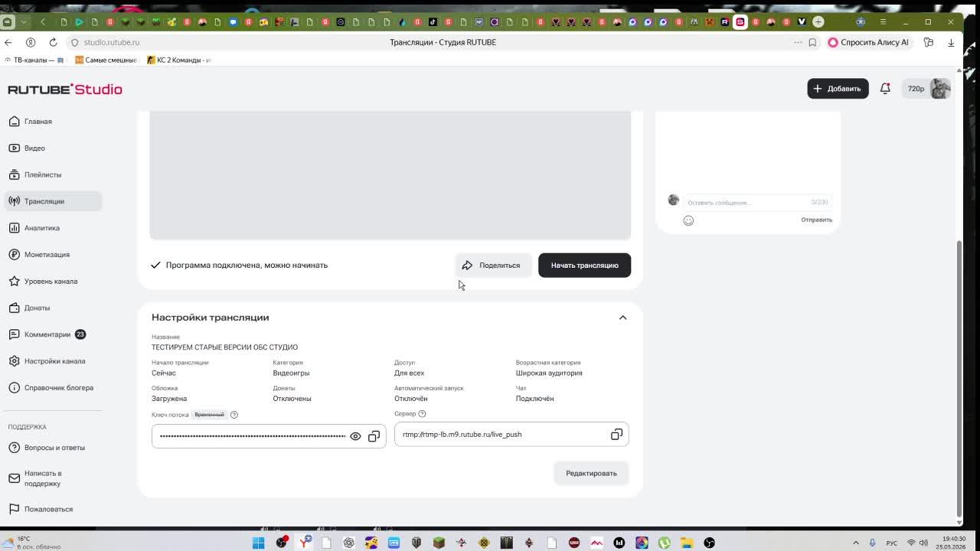Open the RUTUBE Studio logo
980x551 pixels.
(x=65, y=90)
